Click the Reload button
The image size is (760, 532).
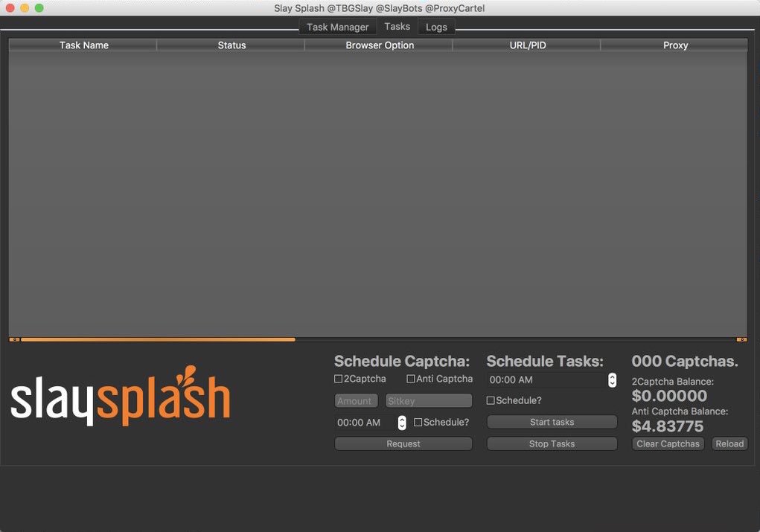(729, 443)
